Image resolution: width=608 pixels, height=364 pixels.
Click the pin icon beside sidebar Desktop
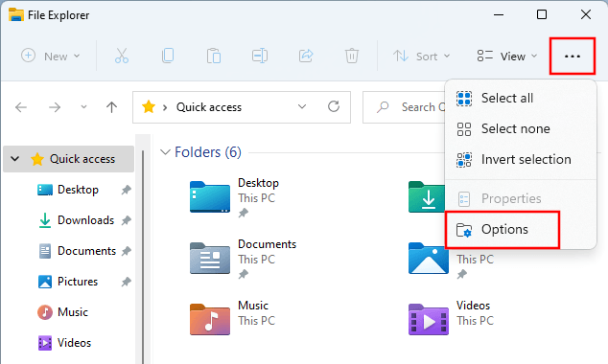click(126, 190)
